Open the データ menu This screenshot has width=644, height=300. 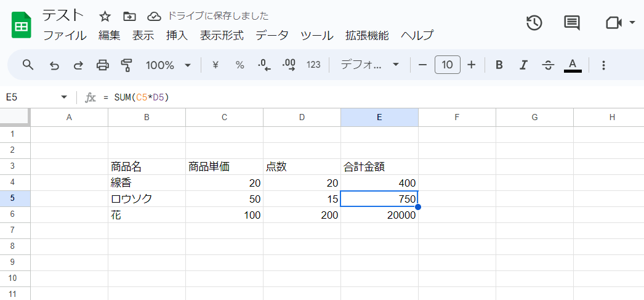272,35
